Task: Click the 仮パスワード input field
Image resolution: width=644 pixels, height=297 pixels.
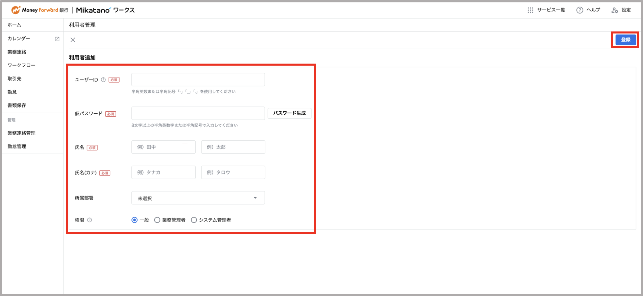Action: (198, 113)
